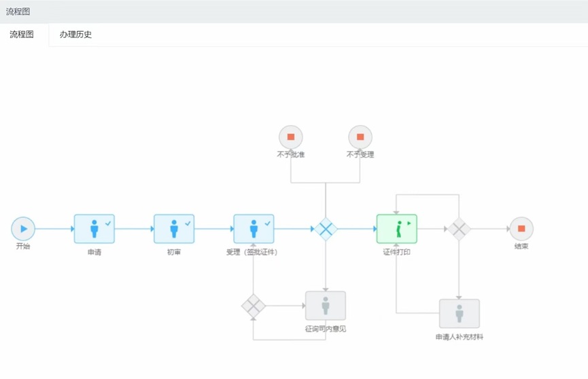Select the 初审 user task node
The width and height of the screenshot is (588, 379).
click(174, 229)
